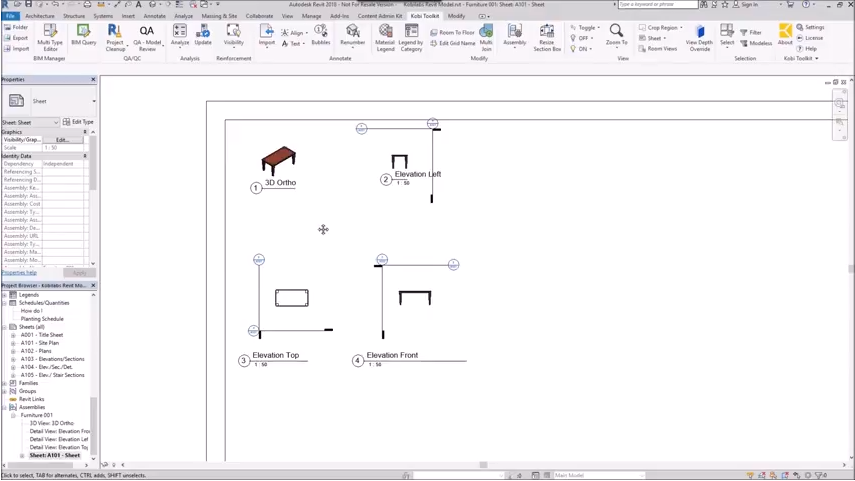The image size is (855, 481).
Task: Turn lights OFF in View panel
Action: click(x=581, y=38)
